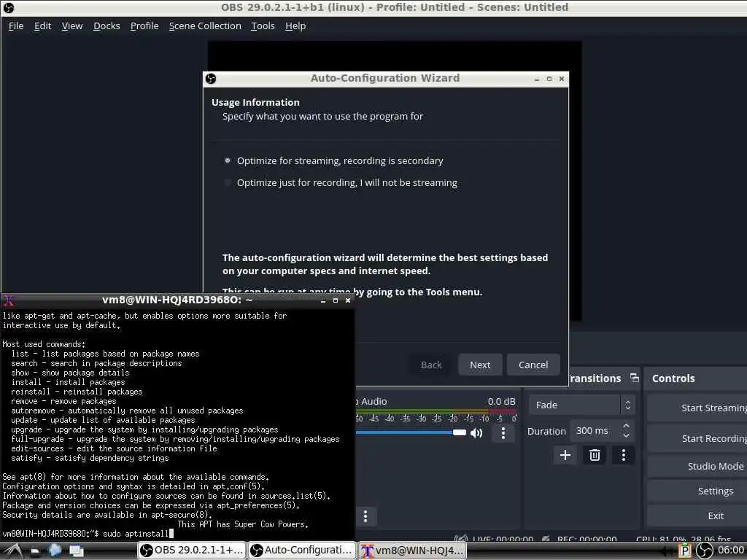The width and height of the screenshot is (747, 560).
Task: Click Start Streaming
Action: click(x=697, y=408)
